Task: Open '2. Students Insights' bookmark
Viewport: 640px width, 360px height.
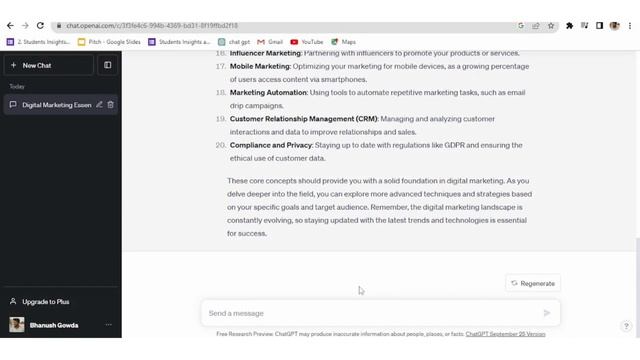Action: coord(38,42)
